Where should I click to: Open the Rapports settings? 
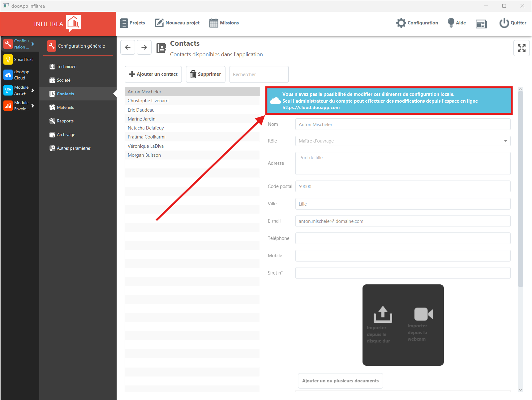click(78, 121)
